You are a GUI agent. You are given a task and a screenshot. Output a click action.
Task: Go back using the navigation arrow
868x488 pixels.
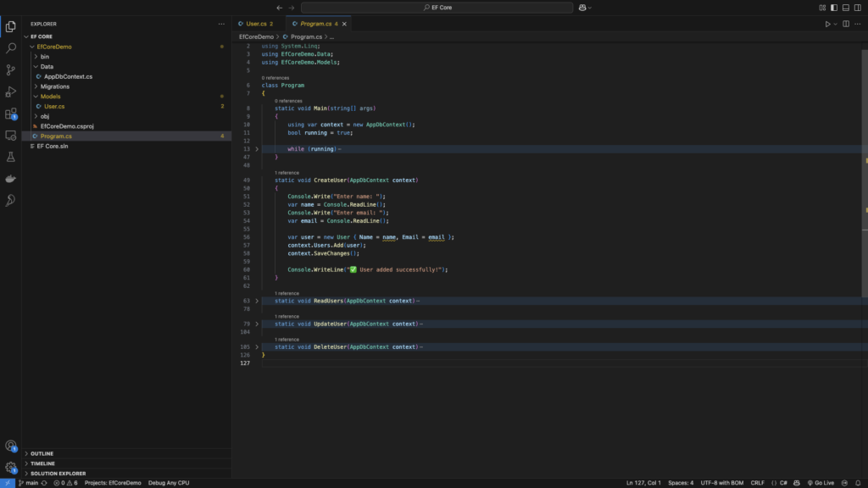point(279,8)
